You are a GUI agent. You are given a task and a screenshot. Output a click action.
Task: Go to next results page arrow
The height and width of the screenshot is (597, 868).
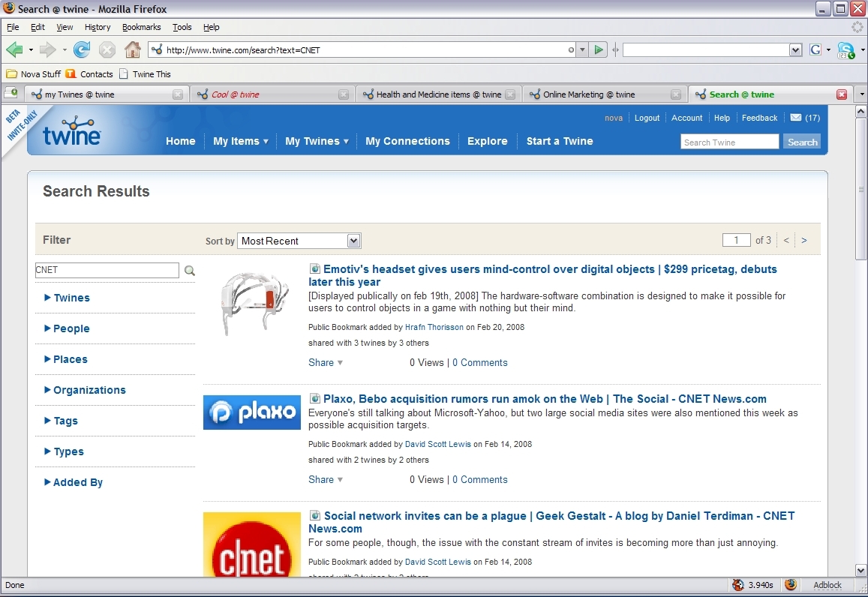pyautogui.click(x=803, y=240)
